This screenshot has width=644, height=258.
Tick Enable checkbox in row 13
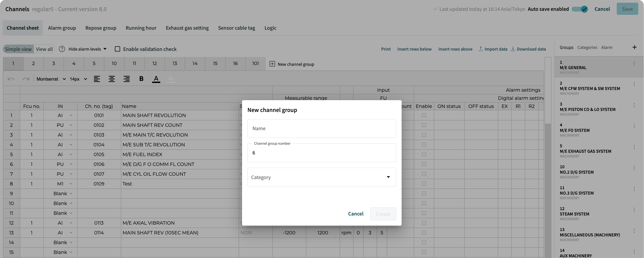[x=424, y=233]
